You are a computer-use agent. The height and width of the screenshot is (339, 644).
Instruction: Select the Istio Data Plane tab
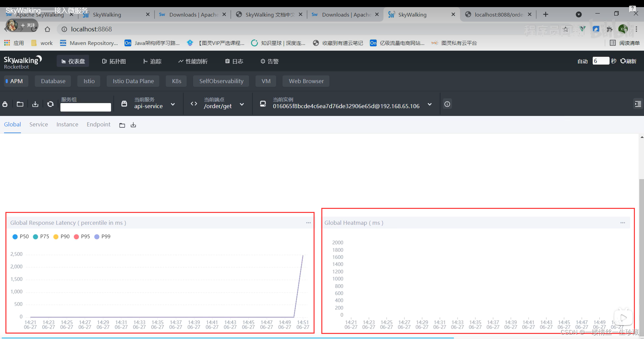tap(133, 81)
